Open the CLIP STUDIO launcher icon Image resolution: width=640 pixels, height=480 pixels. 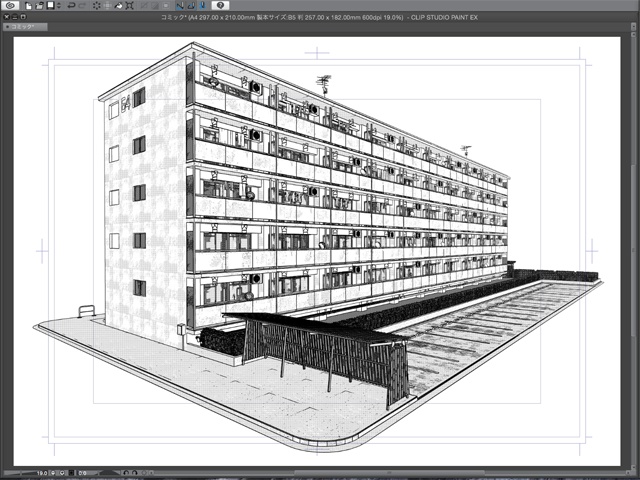tap(10, 5)
